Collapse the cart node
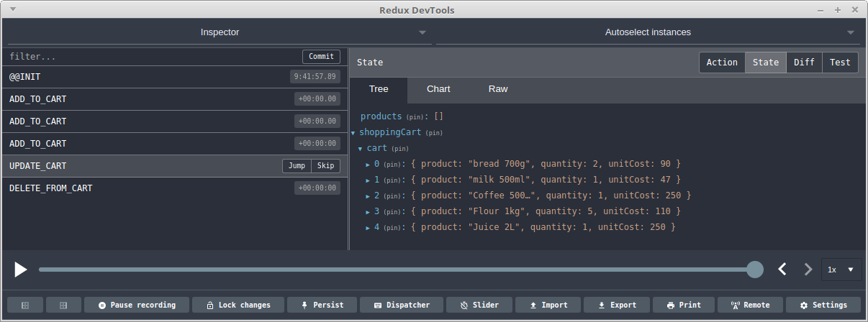Viewport: 868px width, 322px height. tap(361, 149)
